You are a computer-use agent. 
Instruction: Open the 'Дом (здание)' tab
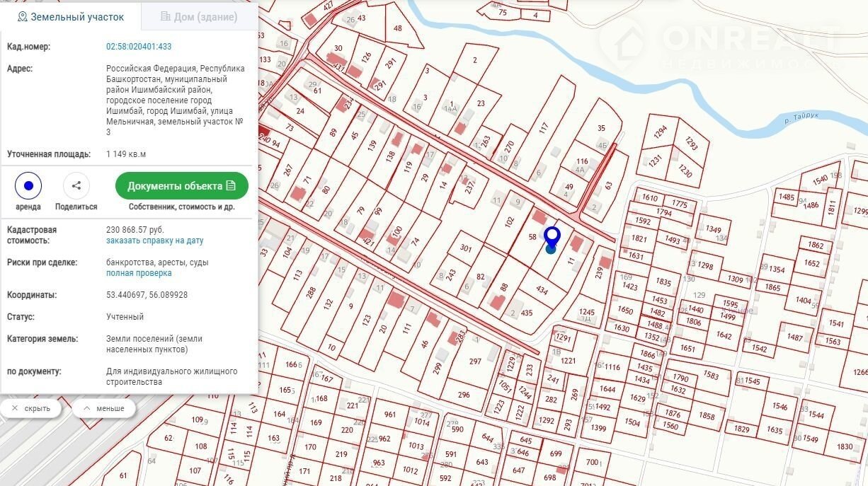coord(199,16)
